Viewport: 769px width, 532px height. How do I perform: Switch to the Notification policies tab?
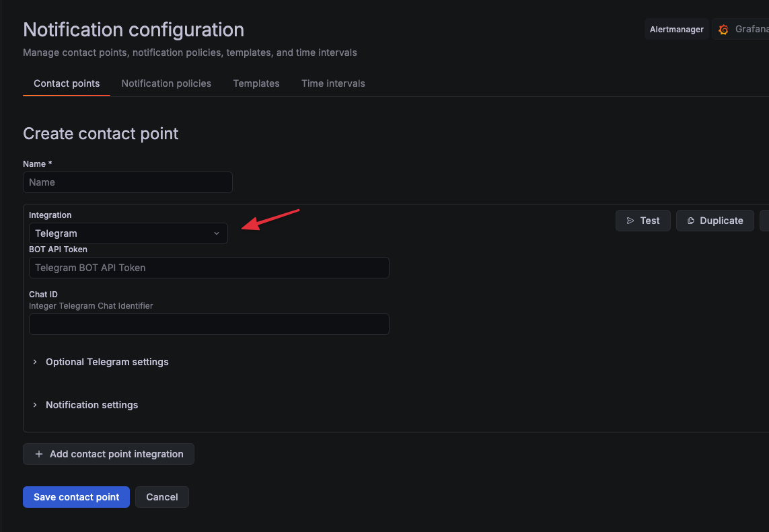(166, 83)
